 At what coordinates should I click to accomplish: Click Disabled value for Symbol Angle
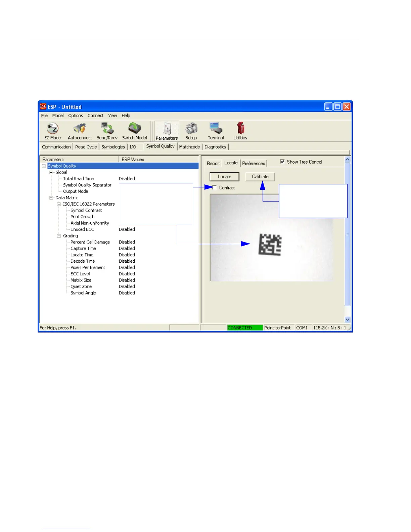click(x=127, y=293)
